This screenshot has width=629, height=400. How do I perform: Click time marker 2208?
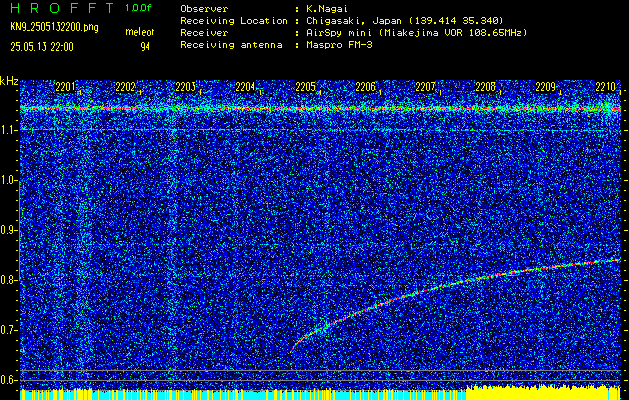[485, 87]
